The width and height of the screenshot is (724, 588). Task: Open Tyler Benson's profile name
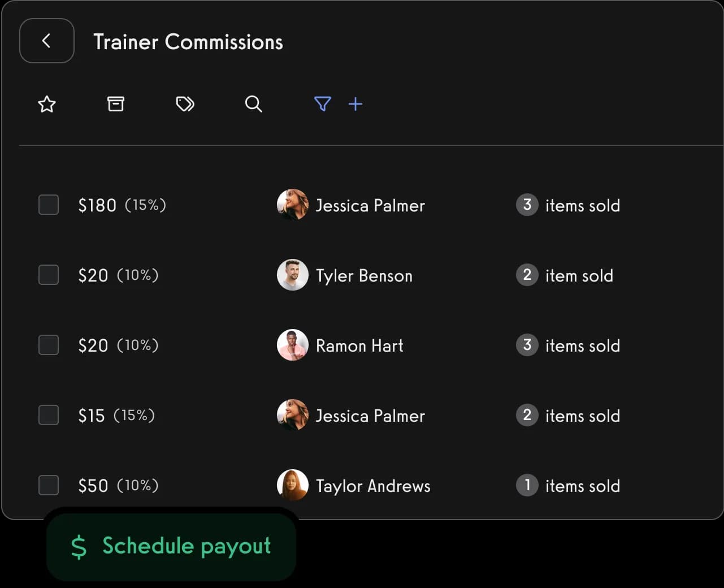click(x=364, y=276)
